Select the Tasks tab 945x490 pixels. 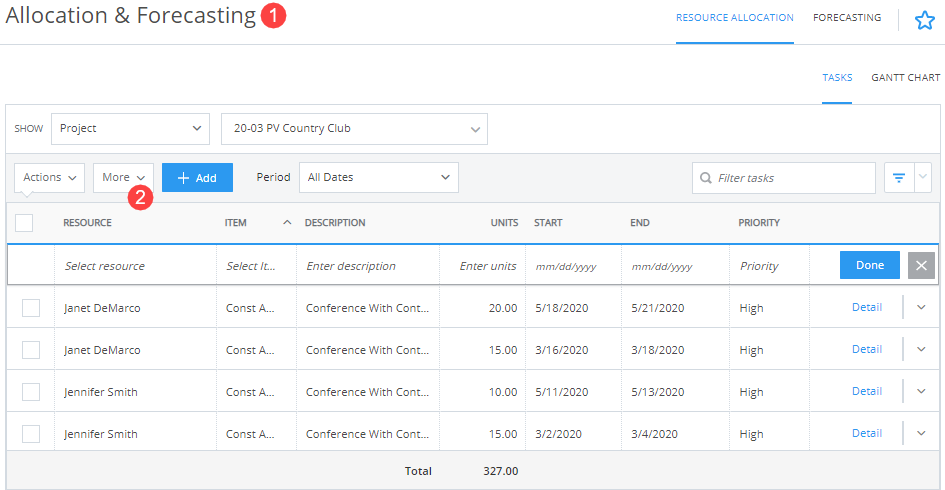837,78
